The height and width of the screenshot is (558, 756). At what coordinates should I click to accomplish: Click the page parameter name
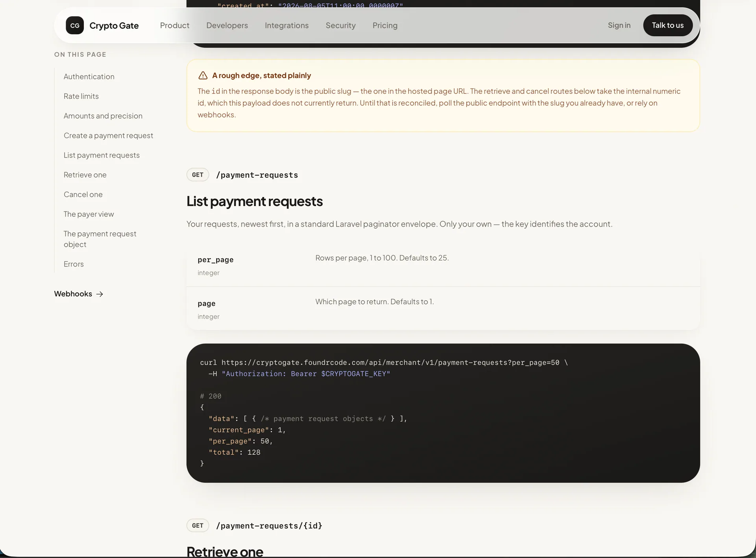coord(206,303)
